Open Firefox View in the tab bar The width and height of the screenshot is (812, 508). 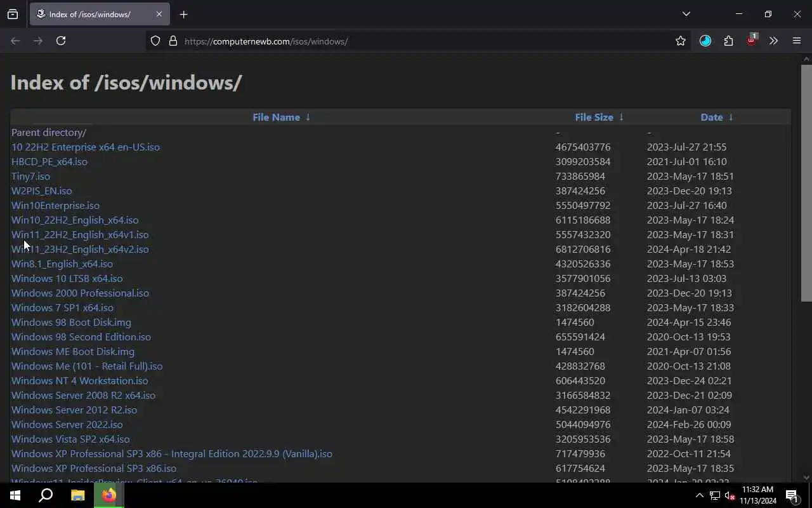pyautogui.click(x=13, y=14)
